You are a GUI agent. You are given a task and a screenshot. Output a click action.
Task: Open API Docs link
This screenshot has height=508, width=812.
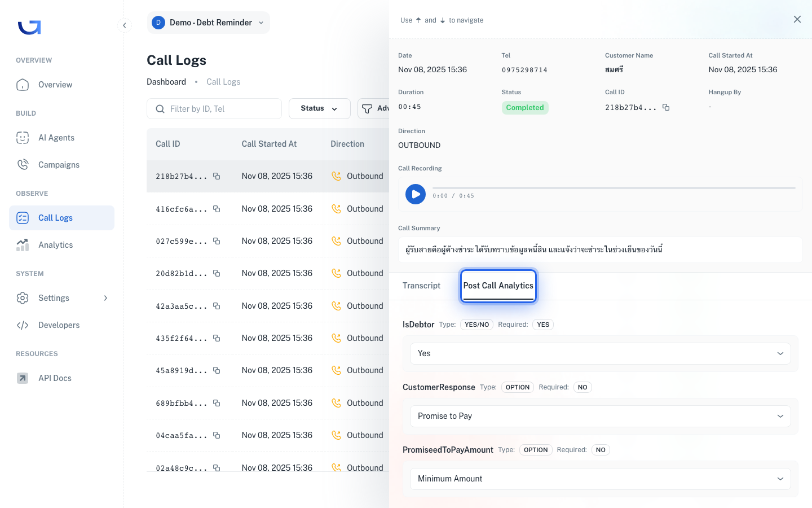(62, 378)
